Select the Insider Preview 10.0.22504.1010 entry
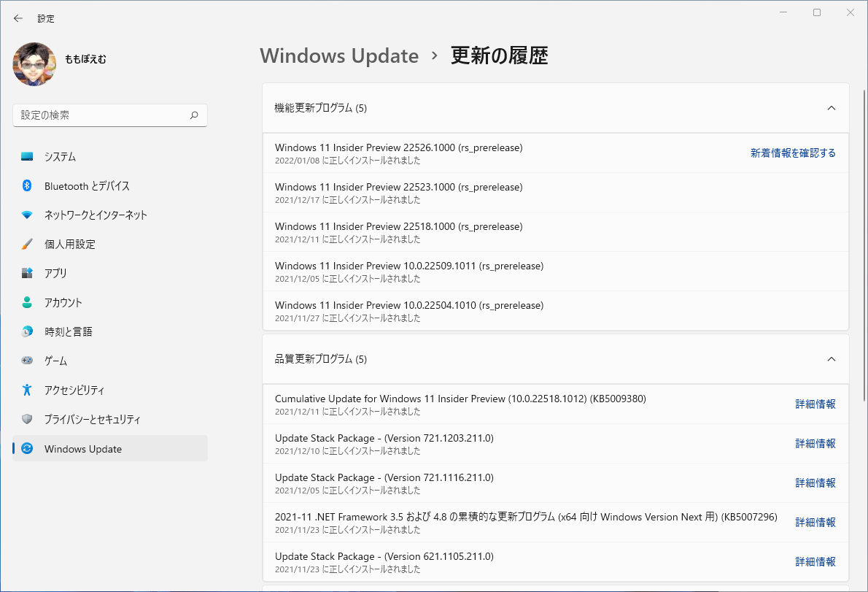Screen dimensions: 868x592 [555, 311]
